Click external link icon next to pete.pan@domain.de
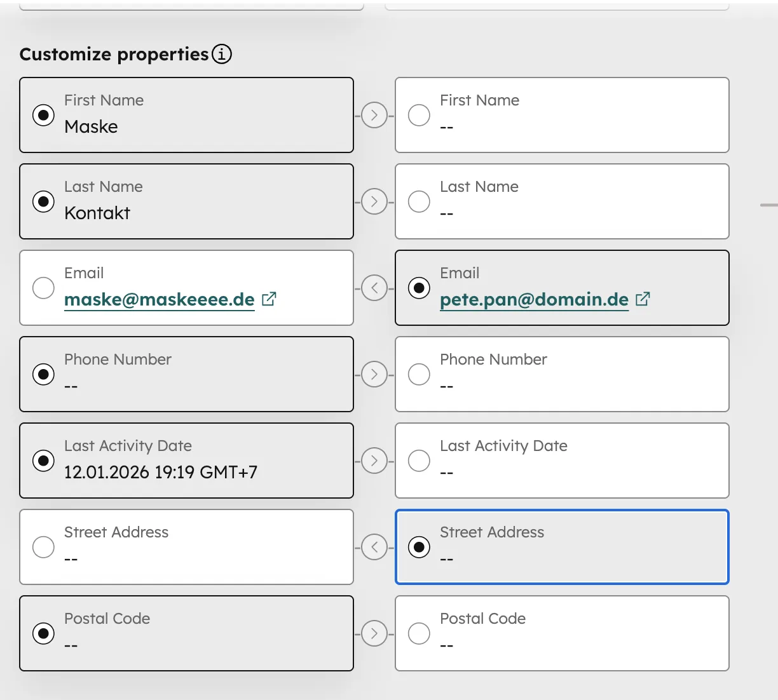Viewport: 778px width, 700px height. (x=643, y=299)
